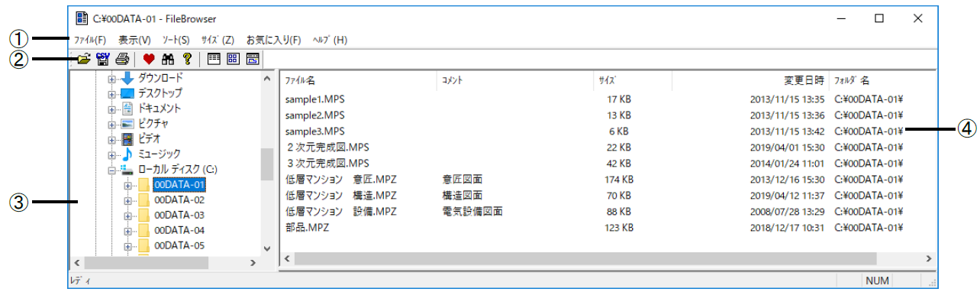Click the CSV save toolbar icon
The image size is (980, 292).
click(x=103, y=58)
